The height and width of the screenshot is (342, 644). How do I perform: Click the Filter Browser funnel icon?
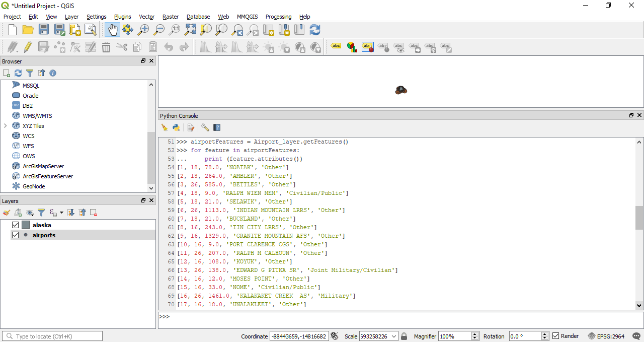[x=30, y=73]
